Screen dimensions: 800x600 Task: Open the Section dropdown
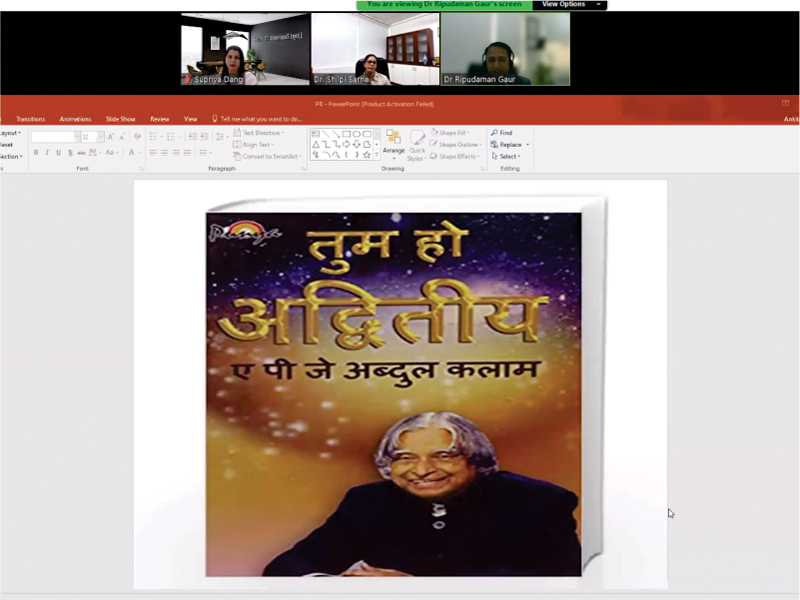tap(11, 156)
